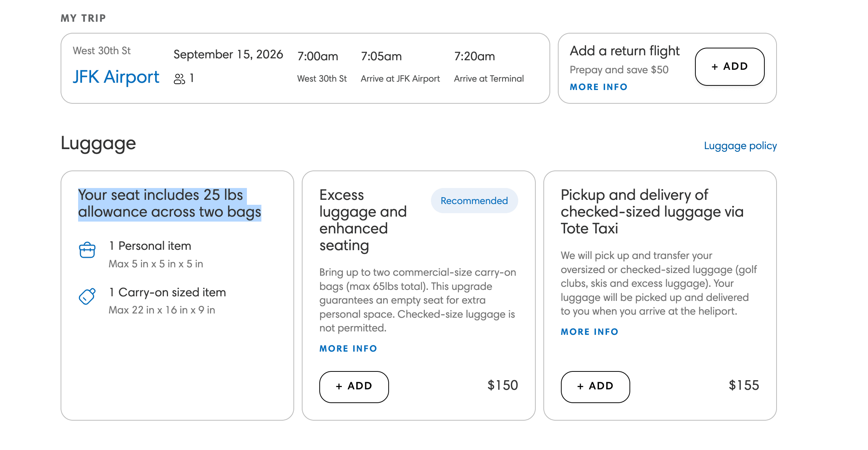Screen dimensions: 868x450
Task: Add excess luggage and enhanced seating
Action: click(x=354, y=387)
